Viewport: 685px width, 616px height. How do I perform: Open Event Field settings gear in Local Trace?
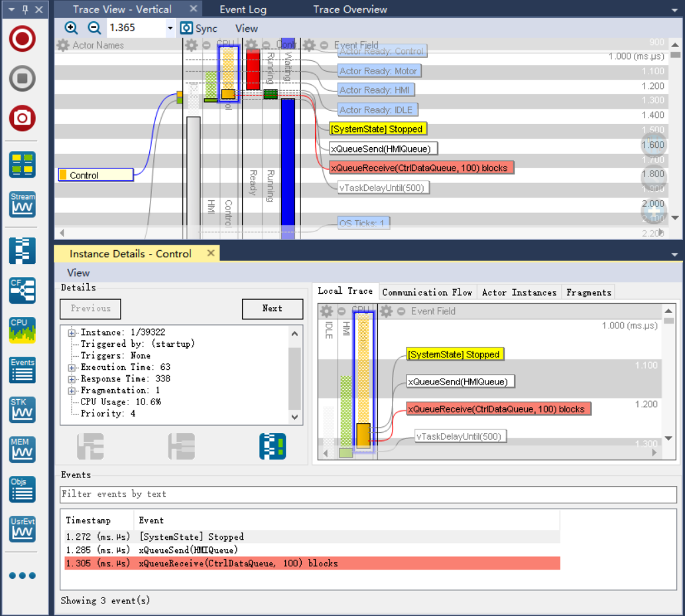coord(386,311)
